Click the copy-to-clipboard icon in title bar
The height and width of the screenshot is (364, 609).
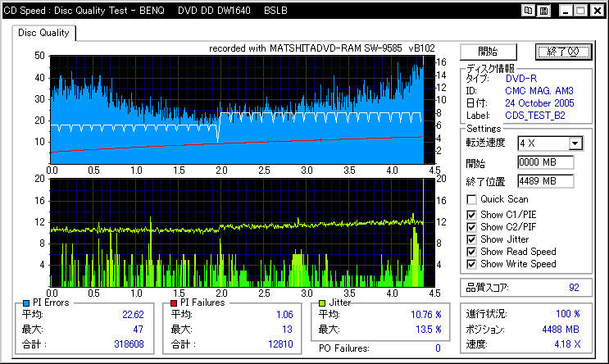point(528,11)
